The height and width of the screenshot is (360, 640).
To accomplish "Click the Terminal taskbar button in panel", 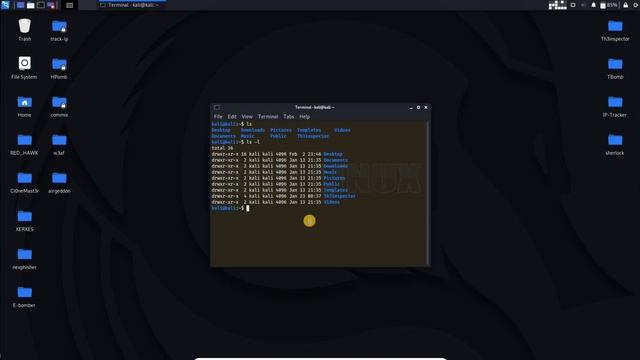I will (x=131, y=5).
